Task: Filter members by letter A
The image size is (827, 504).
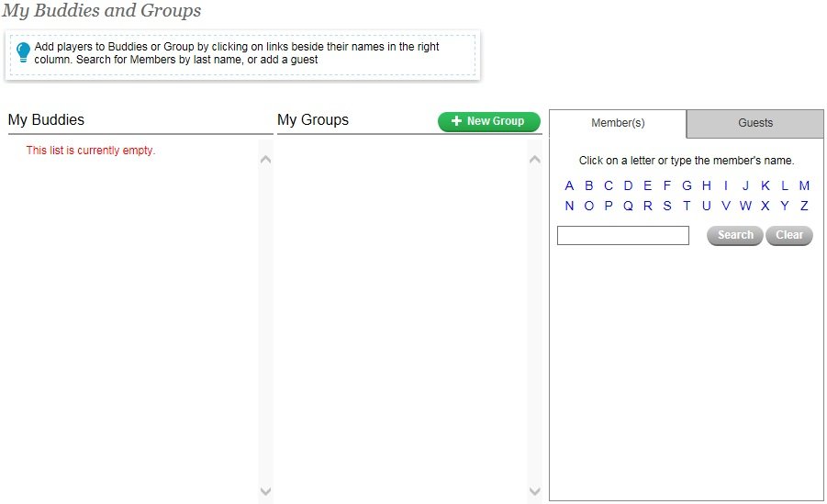Action: coord(569,185)
